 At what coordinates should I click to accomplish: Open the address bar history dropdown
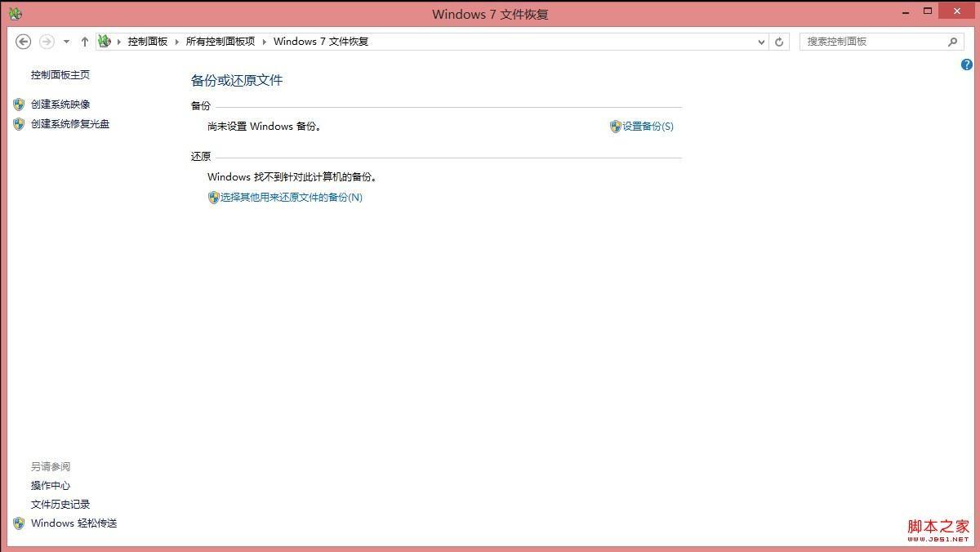pyautogui.click(x=761, y=42)
